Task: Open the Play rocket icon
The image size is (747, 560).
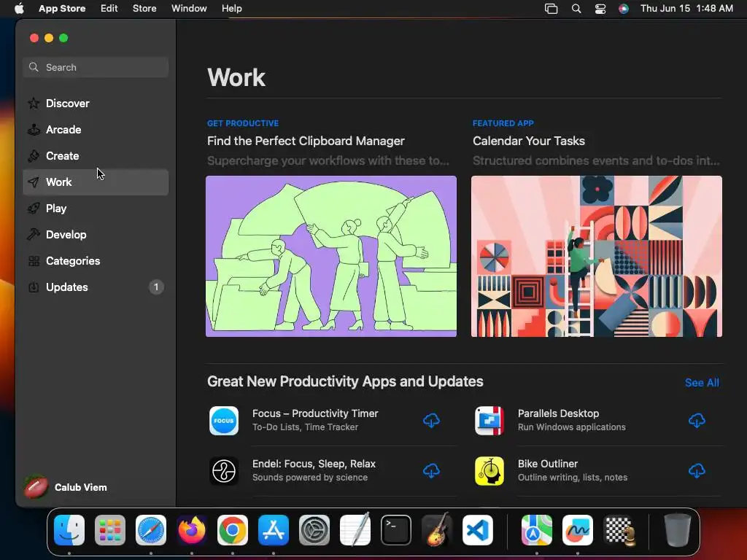Action: click(34, 208)
